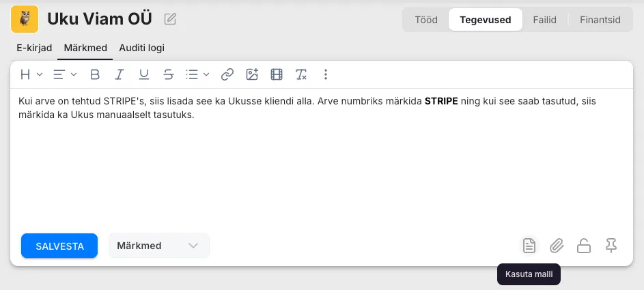The width and height of the screenshot is (644, 290).
Task: Pin the note with the pin icon
Action: 611,246
